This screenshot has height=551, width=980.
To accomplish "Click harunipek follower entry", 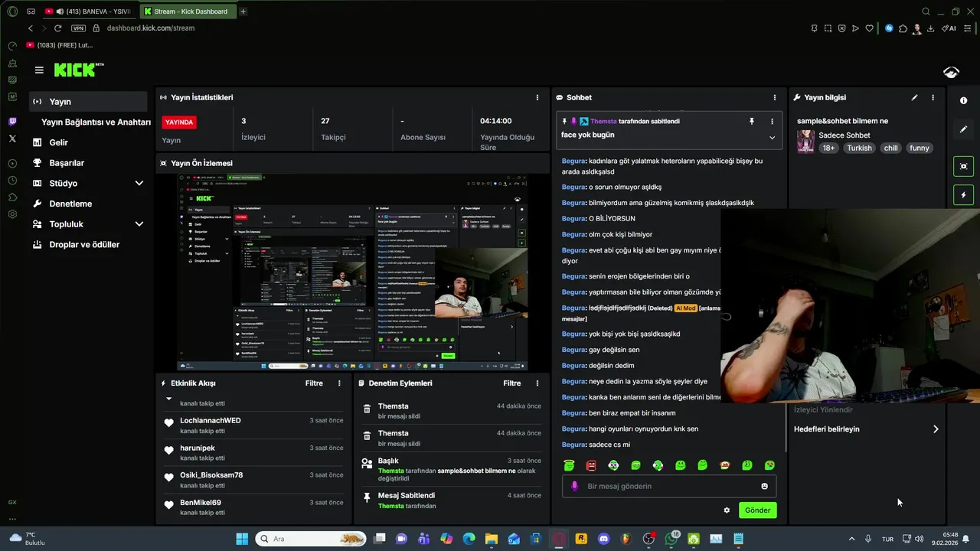I will click(x=253, y=452).
